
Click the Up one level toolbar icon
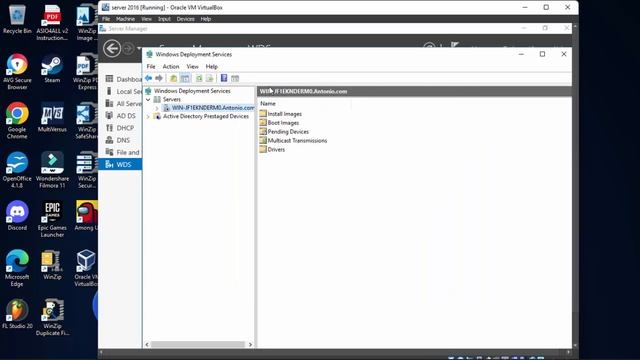[x=173, y=78]
